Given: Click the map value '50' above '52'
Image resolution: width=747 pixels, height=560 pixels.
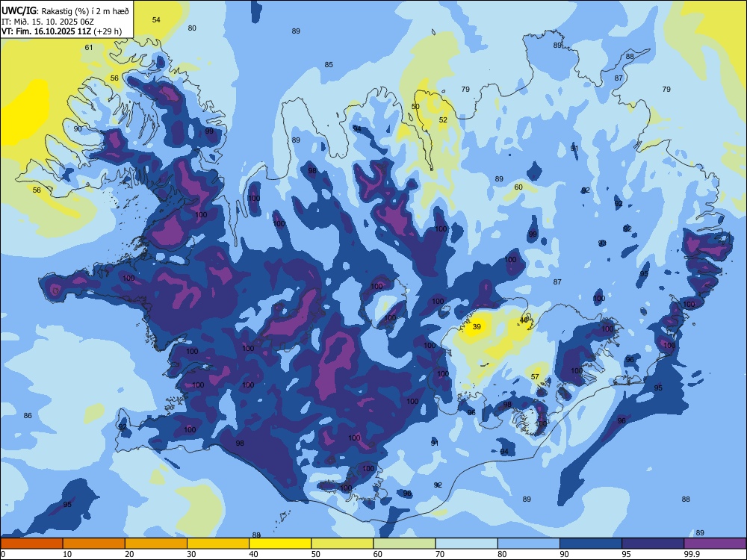Looking at the screenshot, I should coord(415,106).
